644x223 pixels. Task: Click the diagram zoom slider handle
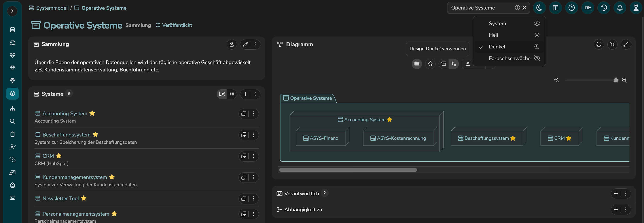point(616,80)
